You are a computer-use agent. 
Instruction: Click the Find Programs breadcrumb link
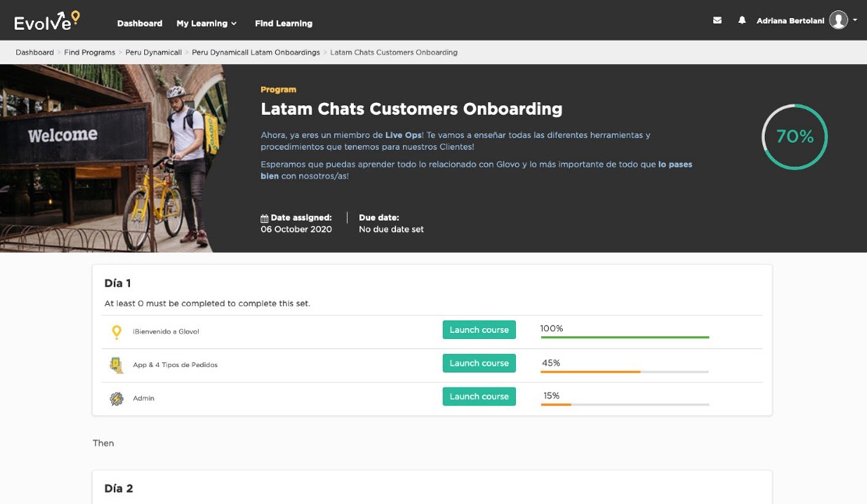click(89, 53)
